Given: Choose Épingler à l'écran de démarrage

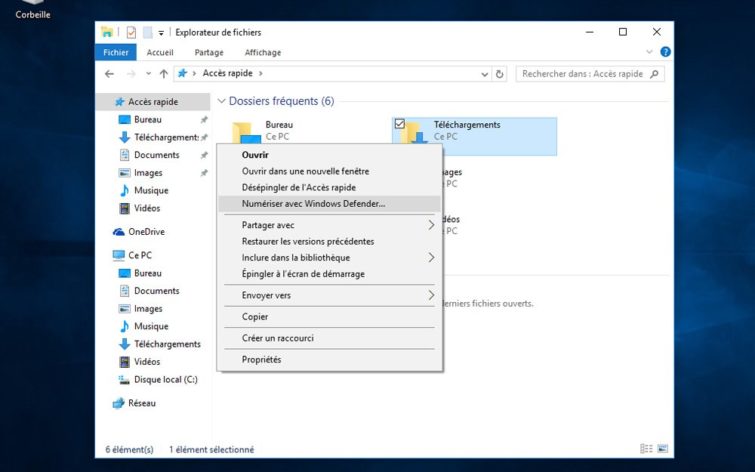Looking at the screenshot, I should tap(329, 274).
